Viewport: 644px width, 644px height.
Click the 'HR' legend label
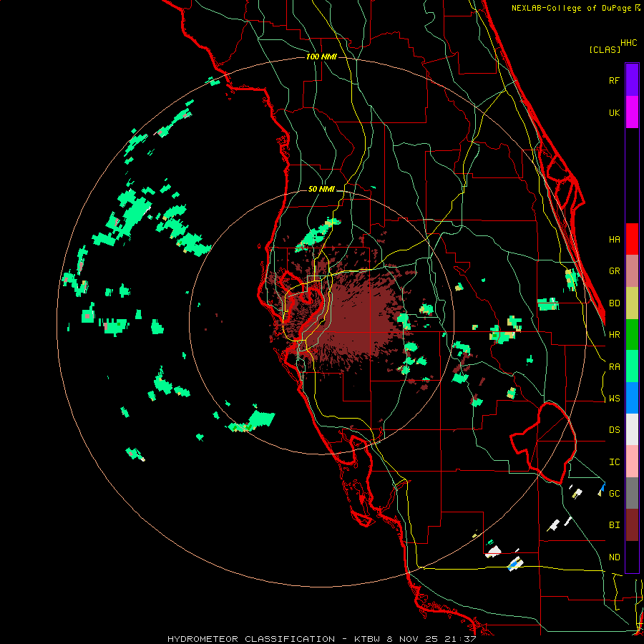point(614,335)
